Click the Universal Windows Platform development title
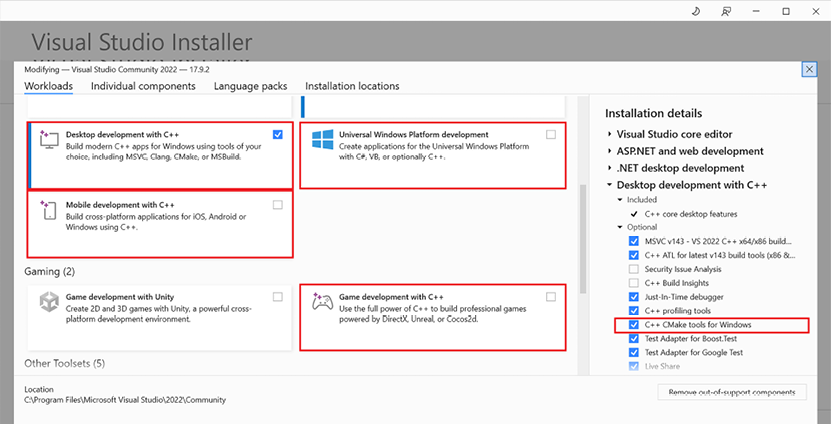The image size is (831, 424). coord(414,135)
